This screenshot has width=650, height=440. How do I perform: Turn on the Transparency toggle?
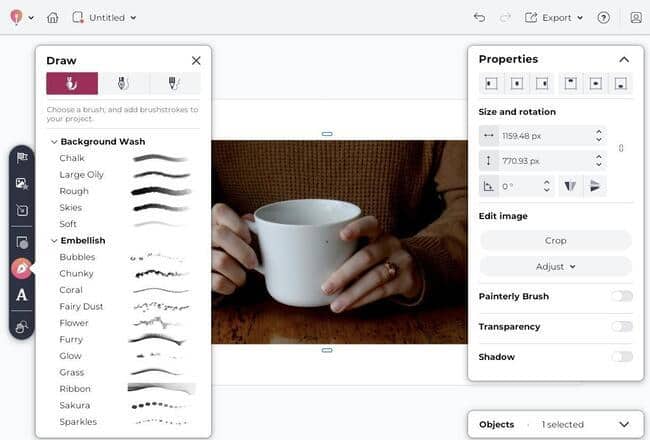pos(622,326)
